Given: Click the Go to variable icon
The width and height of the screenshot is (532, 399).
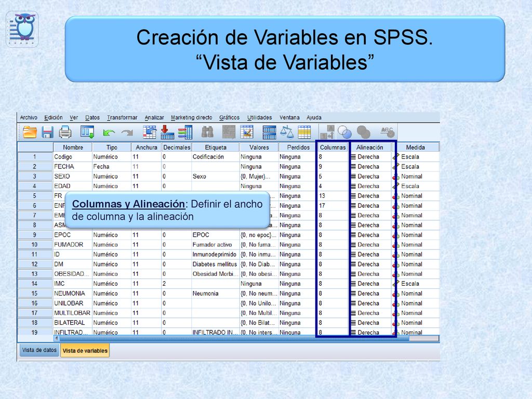Looking at the screenshot, I should click(167, 132).
